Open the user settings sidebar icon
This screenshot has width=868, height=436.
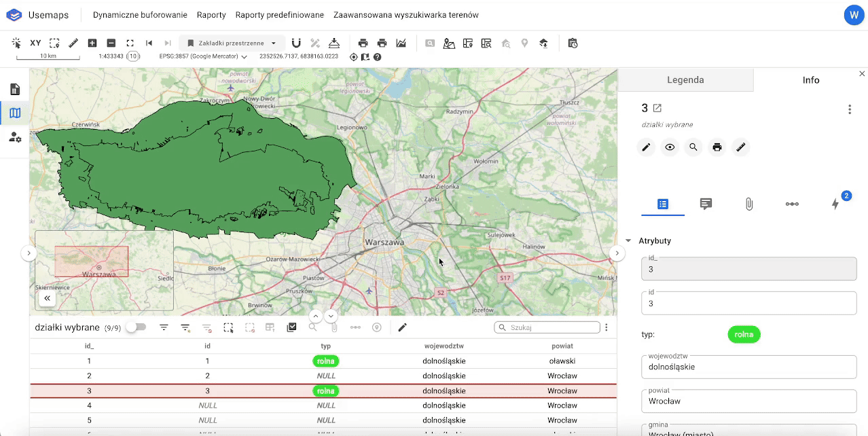click(x=15, y=137)
